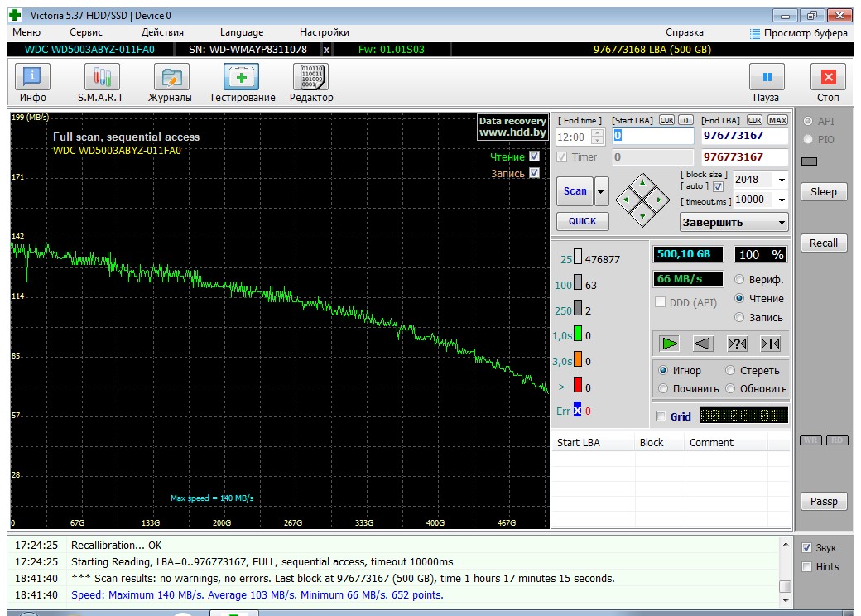
Task: Click the RD indicator button
Action: click(837, 440)
